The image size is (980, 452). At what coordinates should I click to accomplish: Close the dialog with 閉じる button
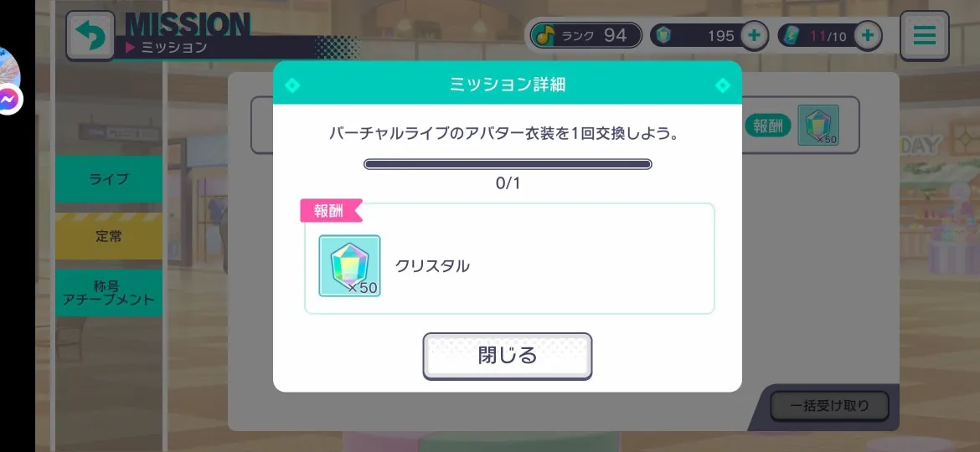507,356
